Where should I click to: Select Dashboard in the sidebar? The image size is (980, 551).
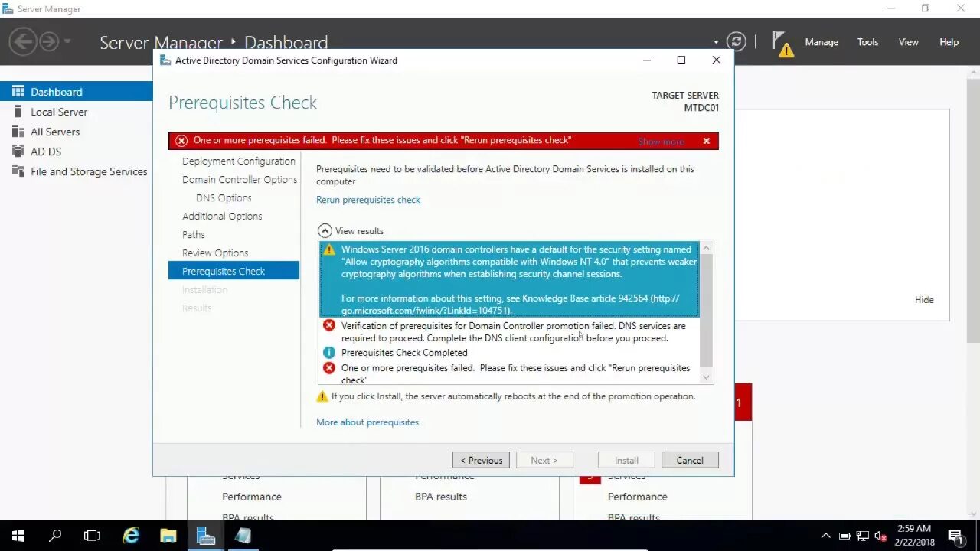77,92
